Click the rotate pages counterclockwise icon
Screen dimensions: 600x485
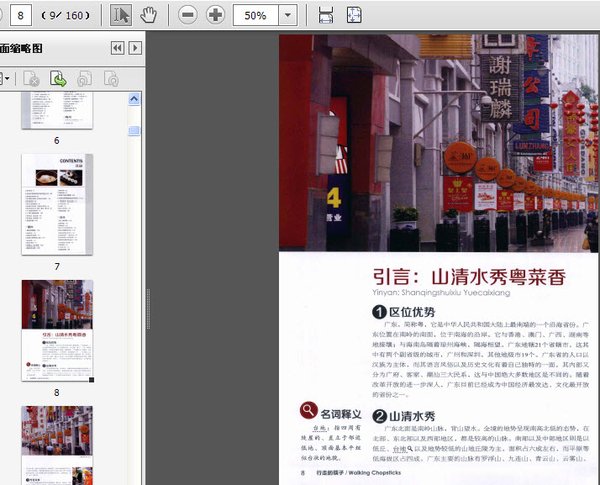85,78
